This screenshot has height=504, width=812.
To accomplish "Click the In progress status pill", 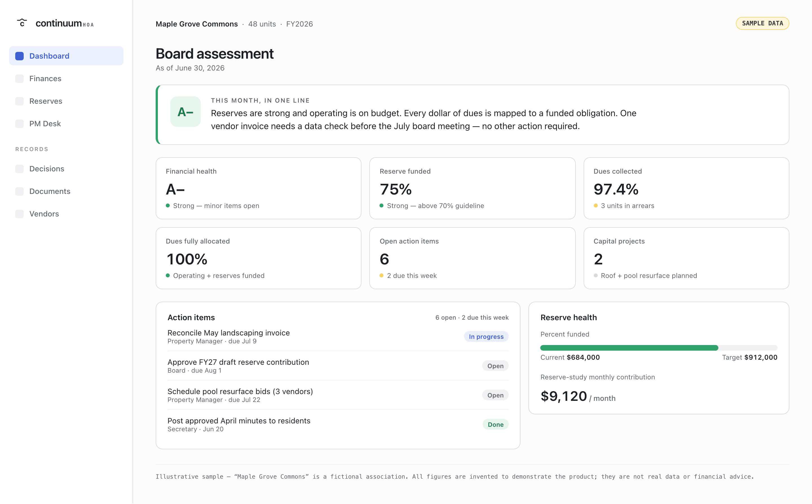I will (x=486, y=337).
